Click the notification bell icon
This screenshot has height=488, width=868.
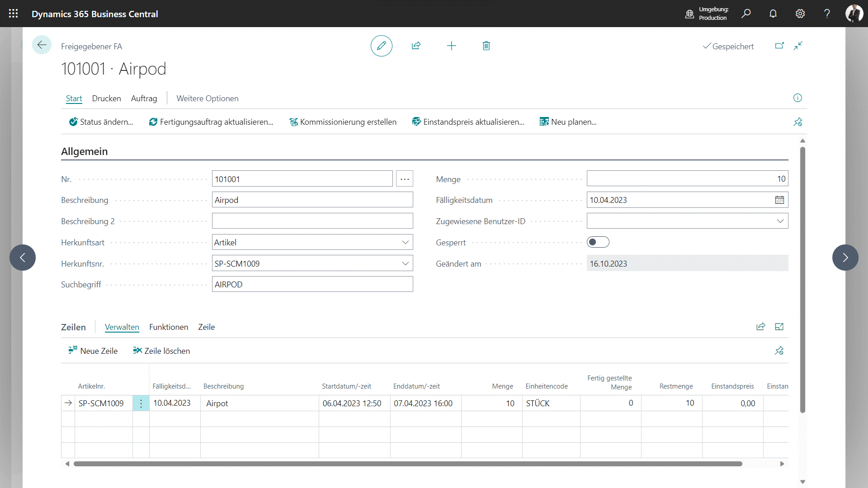click(773, 14)
